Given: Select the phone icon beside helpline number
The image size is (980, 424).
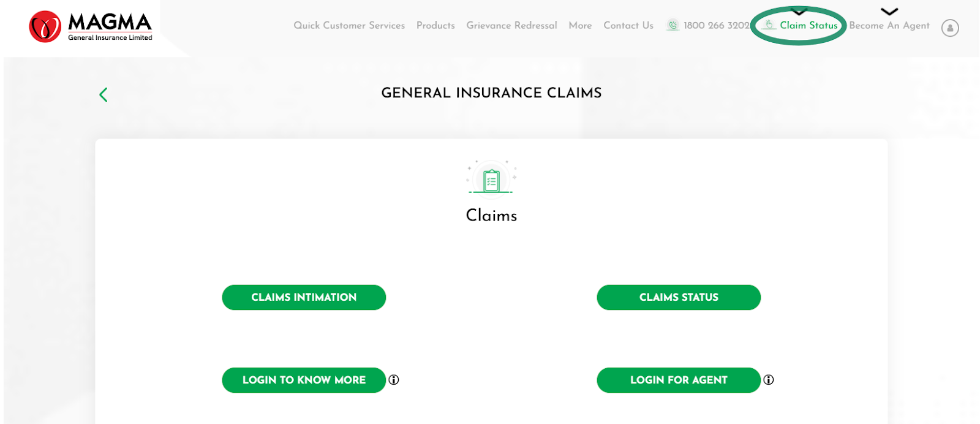Looking at the screenshot, I should (x=672, y=25).
